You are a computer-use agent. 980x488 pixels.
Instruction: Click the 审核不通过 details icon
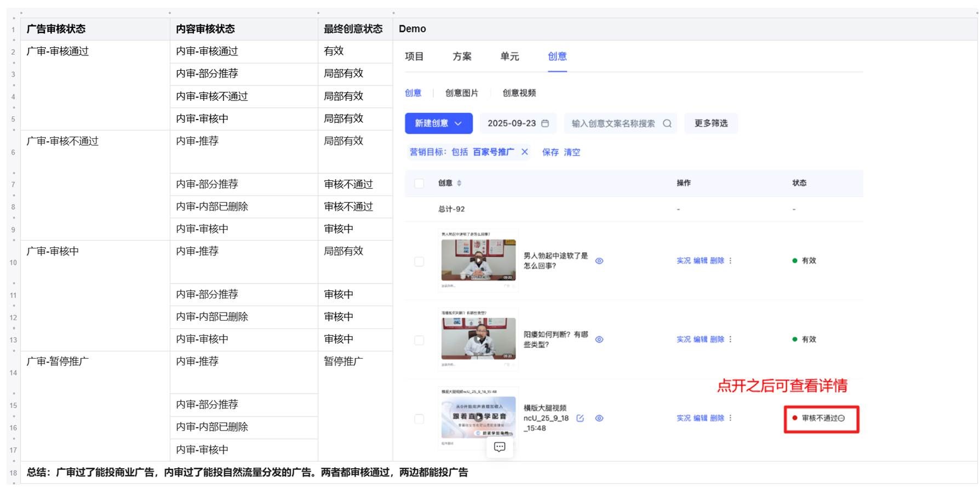click(841, 418)
